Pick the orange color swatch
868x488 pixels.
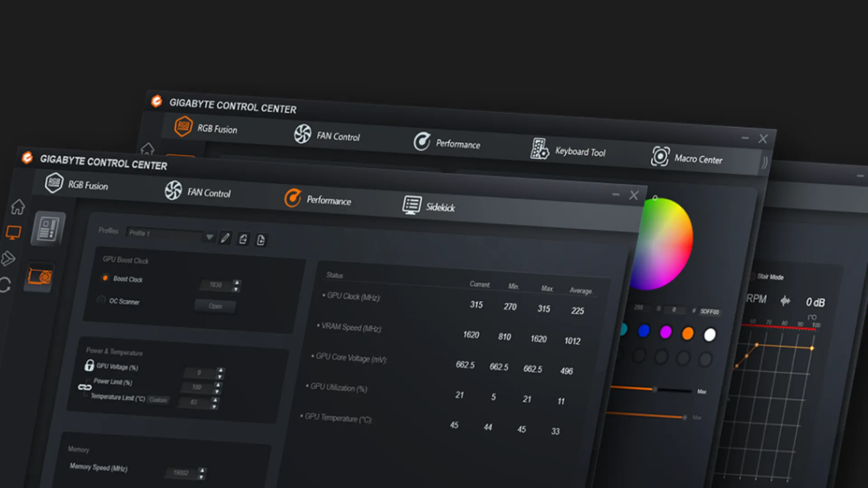[687, 333]
